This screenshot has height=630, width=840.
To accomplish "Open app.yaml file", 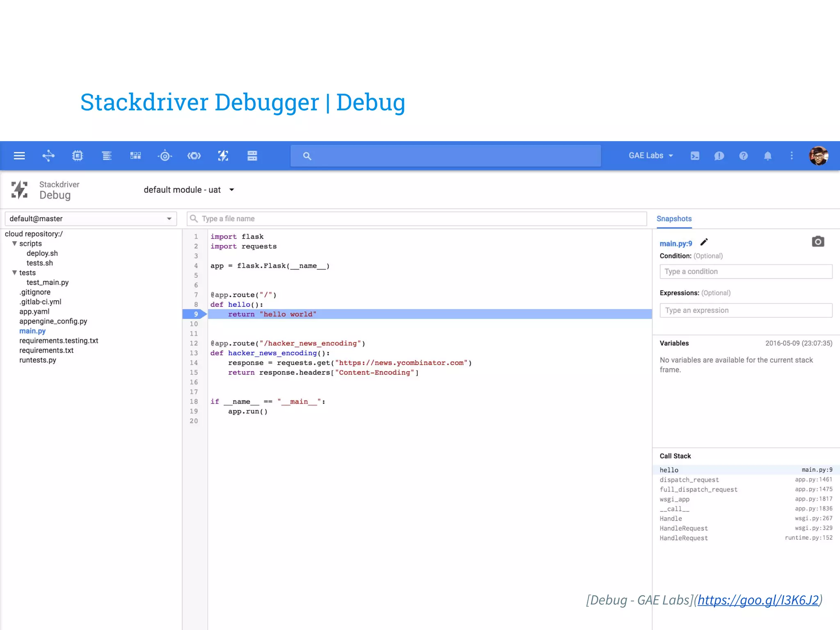I will tap(34, 312).
